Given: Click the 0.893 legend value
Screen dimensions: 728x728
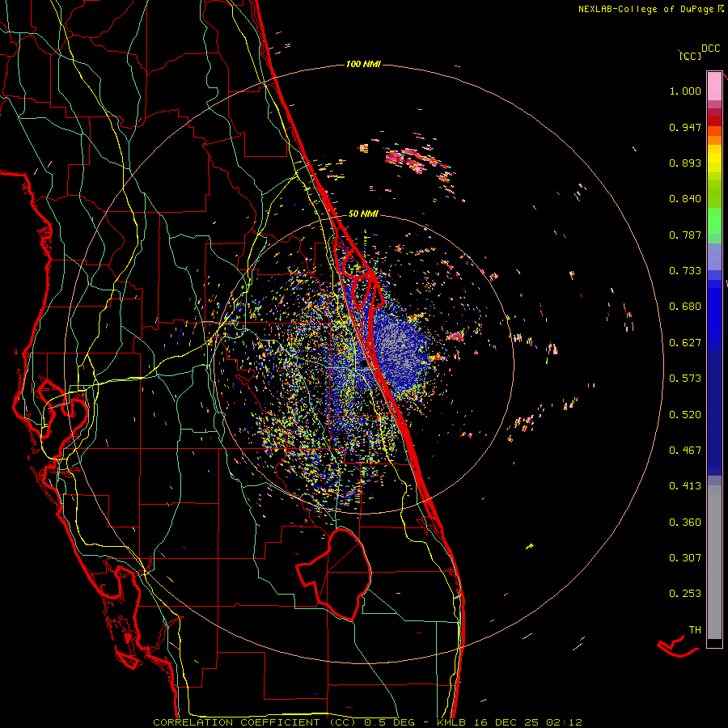Looking at the screenshot, I should coord(685,163).
